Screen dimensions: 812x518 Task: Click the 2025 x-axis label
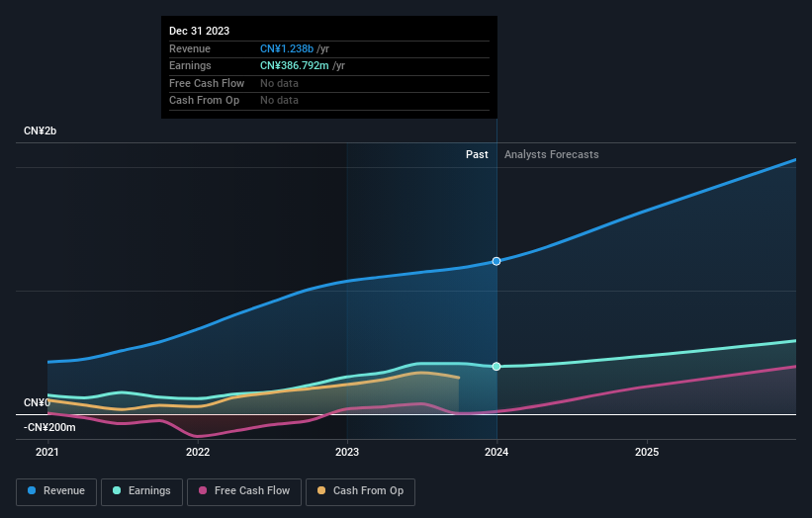pos(647,453)
